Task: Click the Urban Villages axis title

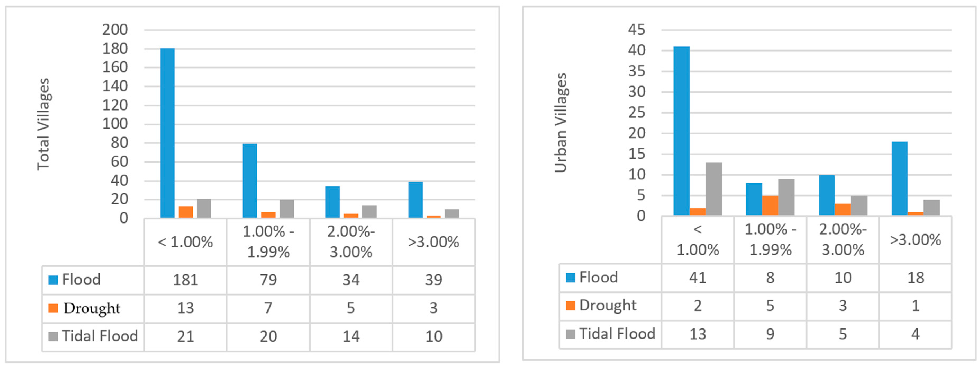Action: (560, 123)
